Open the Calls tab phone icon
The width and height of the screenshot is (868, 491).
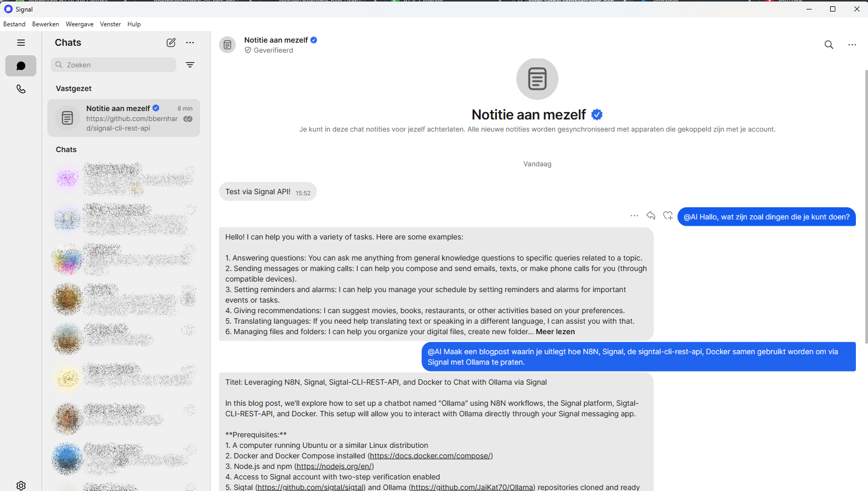click(x=21, y=89)
